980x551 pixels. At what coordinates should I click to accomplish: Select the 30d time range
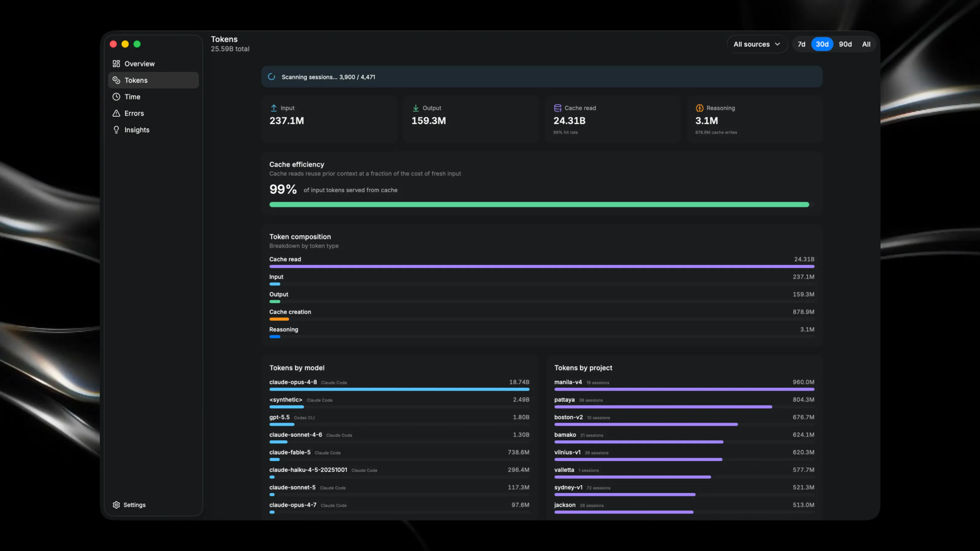822,44
